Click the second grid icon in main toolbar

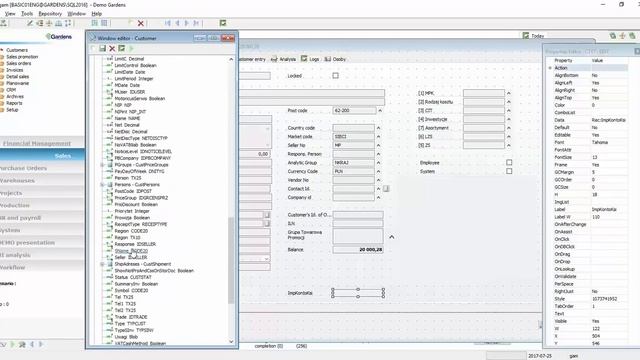[x=104, y=23]
